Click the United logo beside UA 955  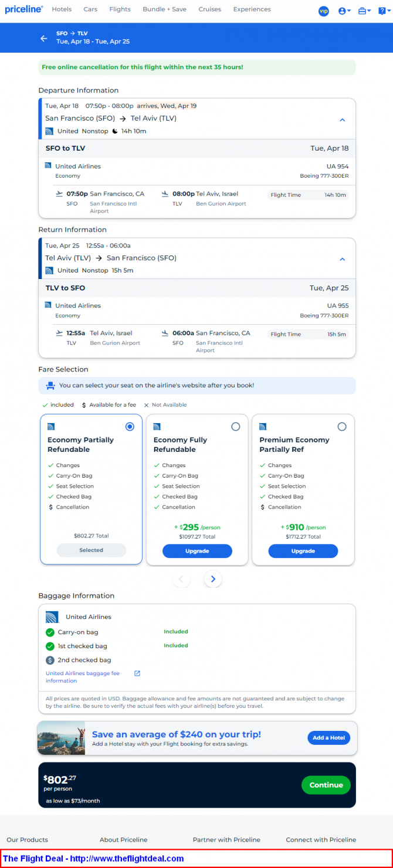point(48,305)
